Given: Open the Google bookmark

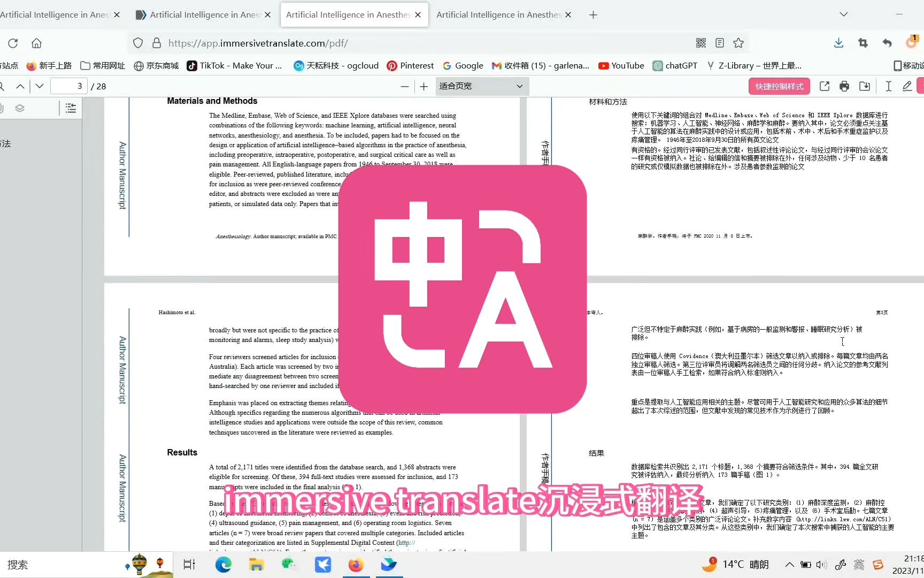Looking at the screenshot, I should click(x=463, y=66).
